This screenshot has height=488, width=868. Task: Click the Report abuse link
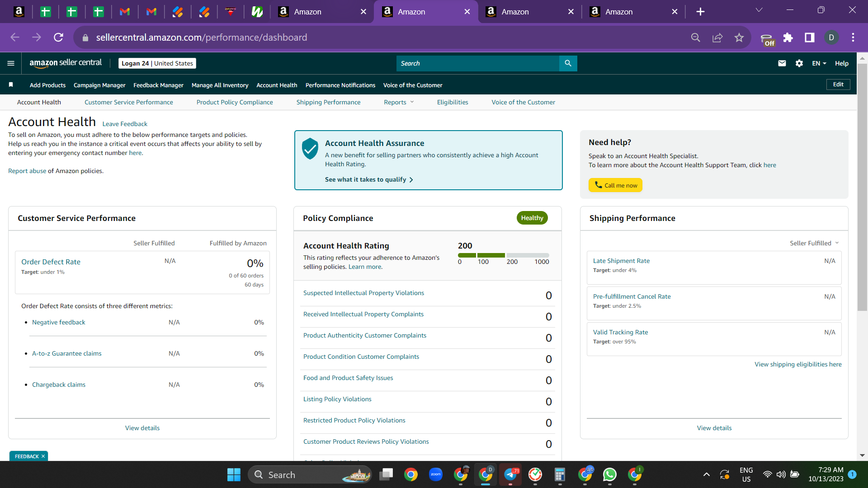27,171
